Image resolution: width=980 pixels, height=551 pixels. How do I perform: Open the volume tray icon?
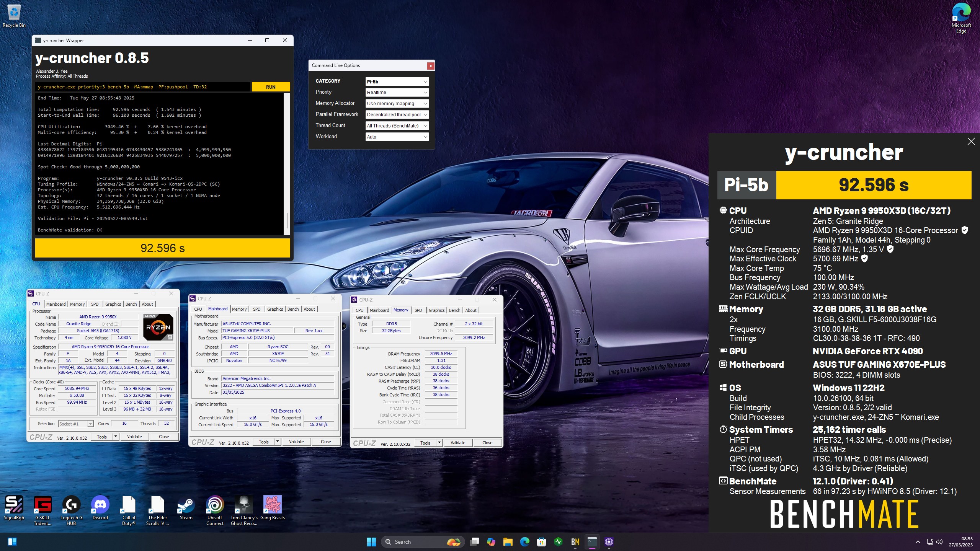[x=939, y=542]
